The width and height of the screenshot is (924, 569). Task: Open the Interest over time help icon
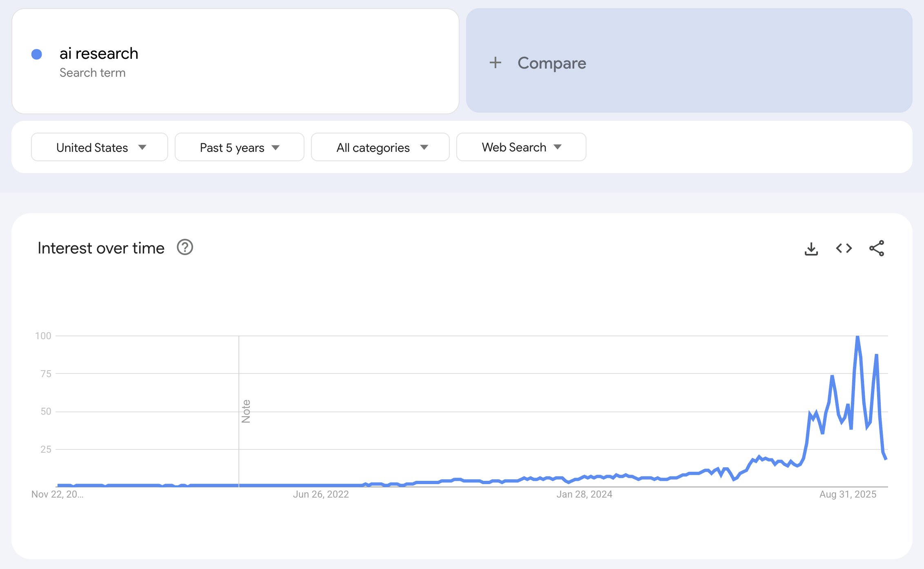coord(185,247)
